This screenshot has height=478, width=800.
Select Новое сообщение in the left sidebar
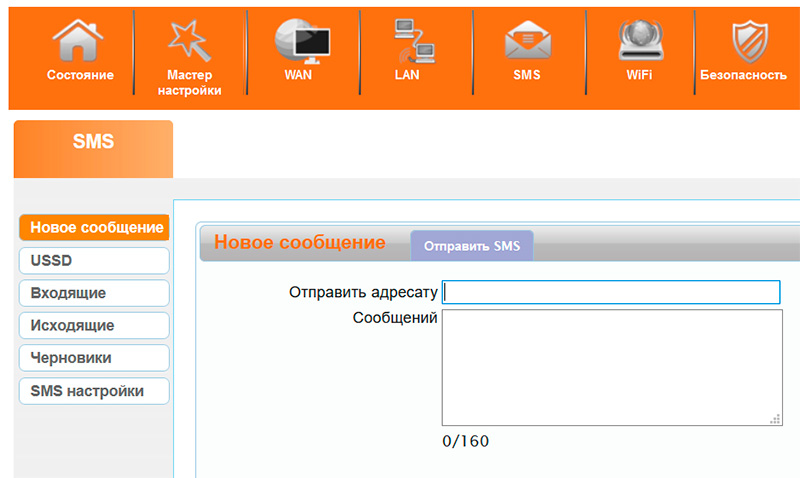click(x=95, y=227)
